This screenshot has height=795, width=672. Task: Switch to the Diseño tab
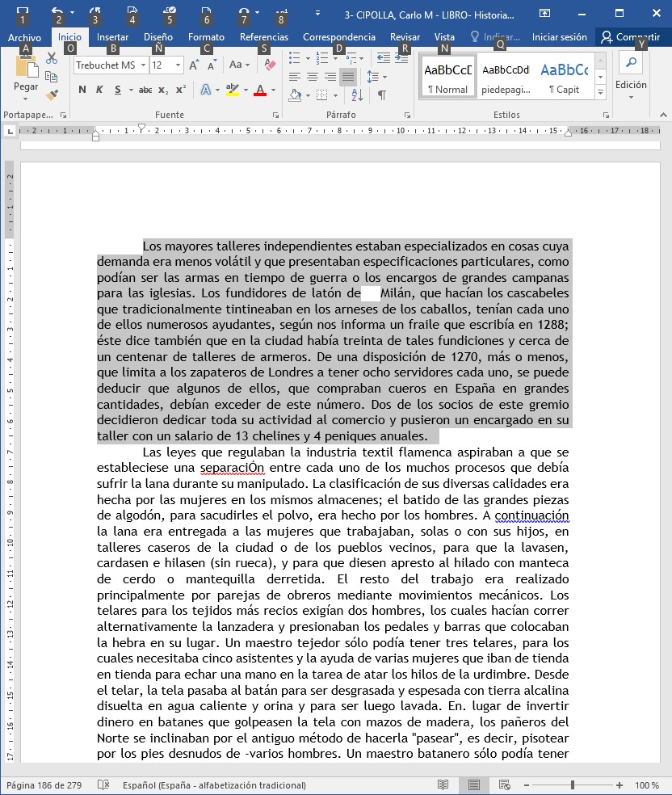click(158, 37)
